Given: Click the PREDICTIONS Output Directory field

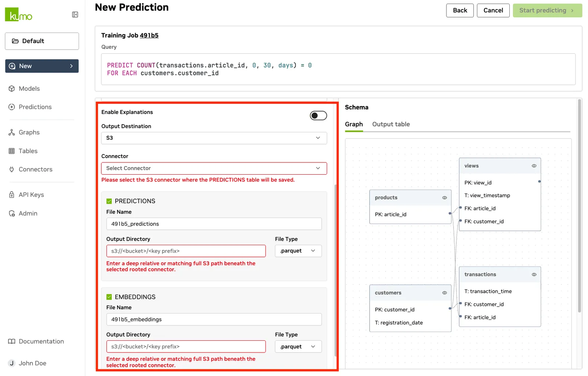Looking at the screenshot, I should 186,251.
